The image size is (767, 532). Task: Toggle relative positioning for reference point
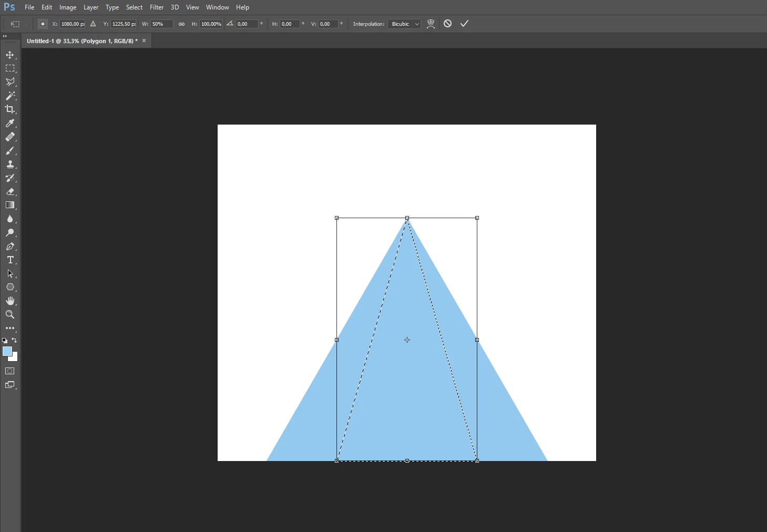[93, 24]
